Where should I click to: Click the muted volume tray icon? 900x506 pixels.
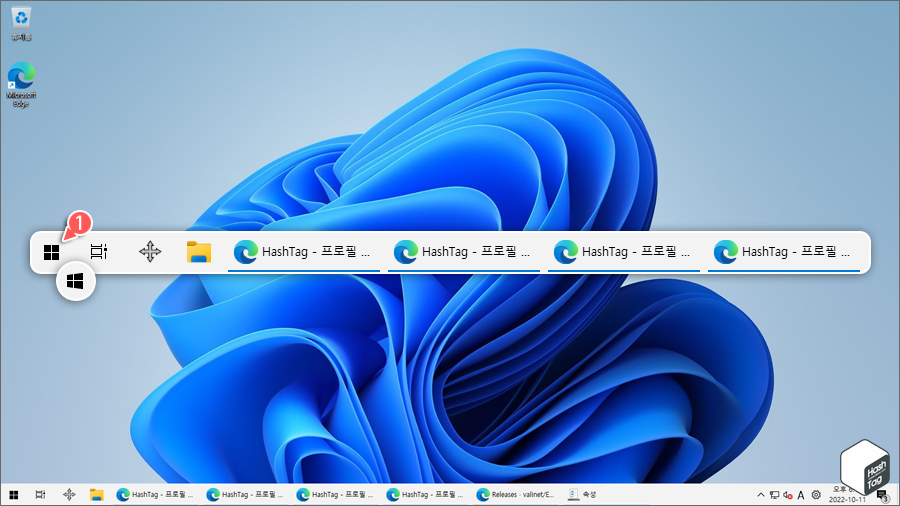coord(788,495)
